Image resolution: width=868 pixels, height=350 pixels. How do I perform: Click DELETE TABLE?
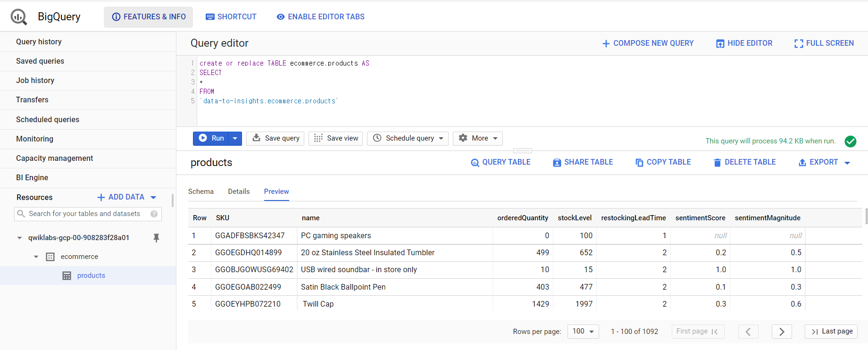tap(744, 162)
